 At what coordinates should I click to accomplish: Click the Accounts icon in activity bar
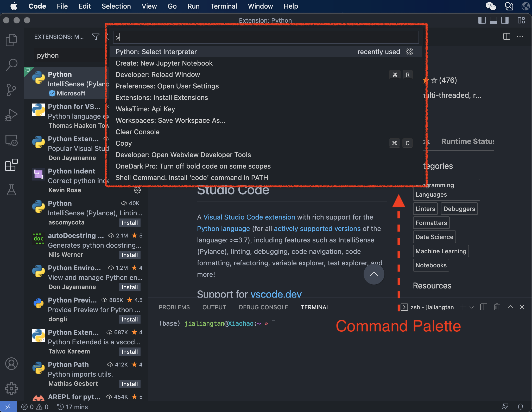tap(11, 364)
